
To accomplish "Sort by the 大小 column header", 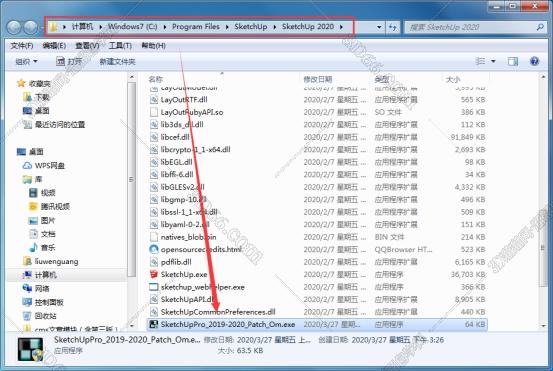I will point(453,79).
